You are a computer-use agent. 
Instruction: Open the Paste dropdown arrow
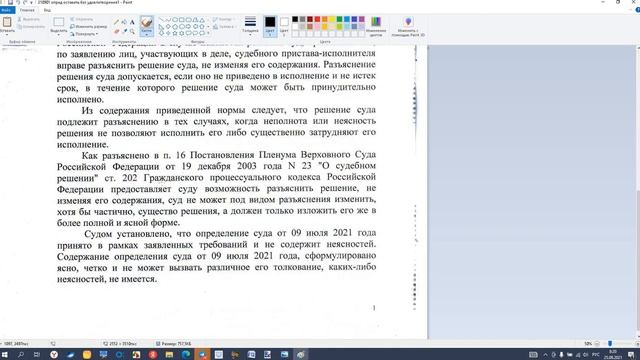[x=7, y=34]
